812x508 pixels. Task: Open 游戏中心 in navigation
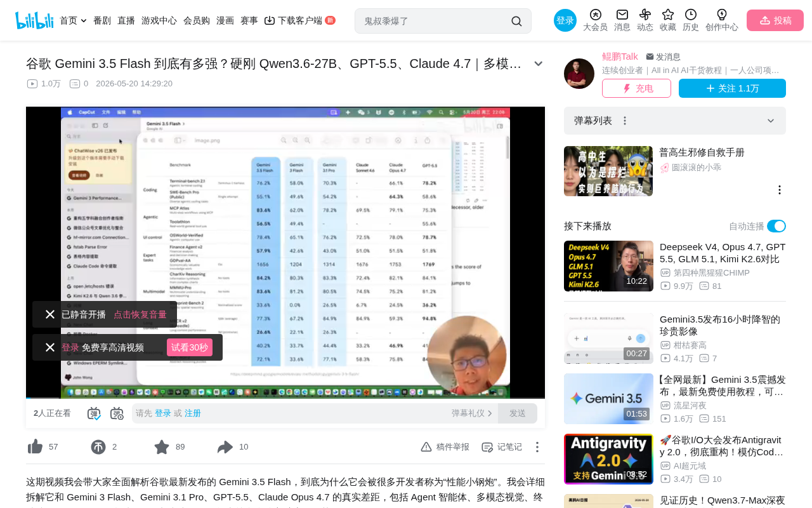tap(159, 20)
